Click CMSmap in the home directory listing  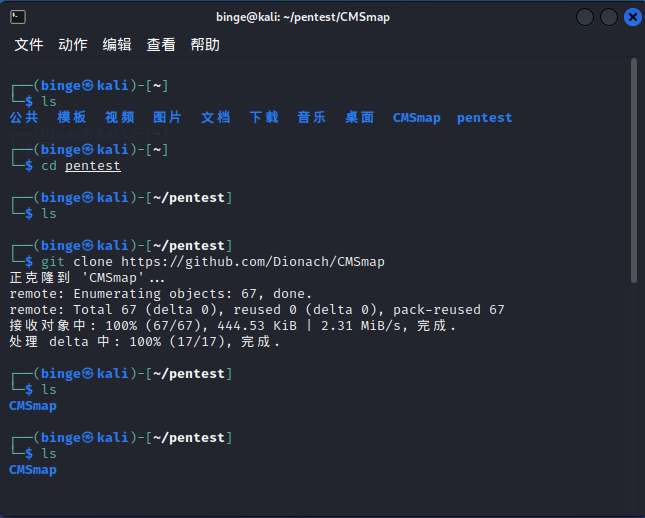click(416, 118)
